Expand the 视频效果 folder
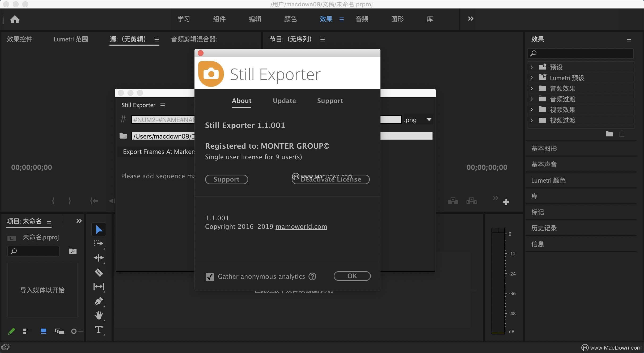This screenshot has width=644, height=353. [532, 110]
